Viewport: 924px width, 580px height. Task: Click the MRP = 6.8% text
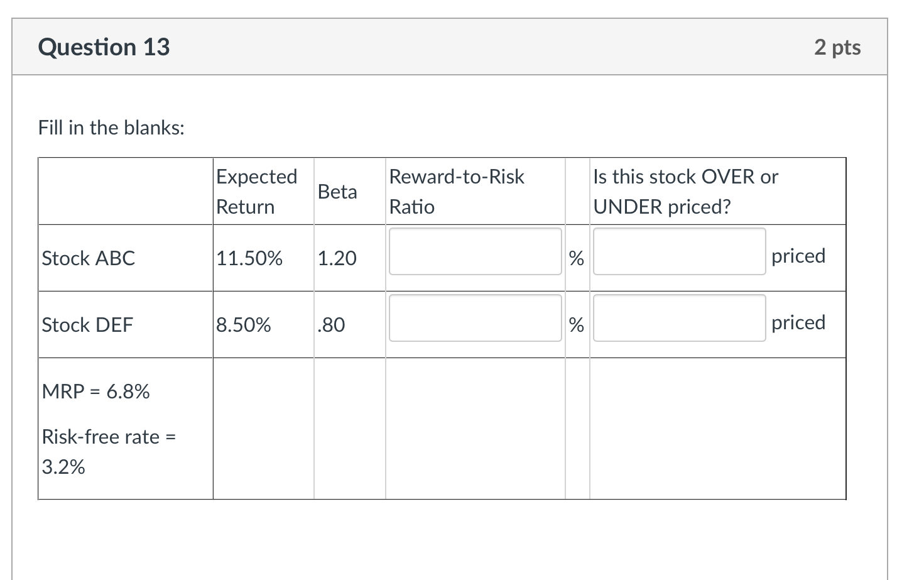click(x=95, y=391)
